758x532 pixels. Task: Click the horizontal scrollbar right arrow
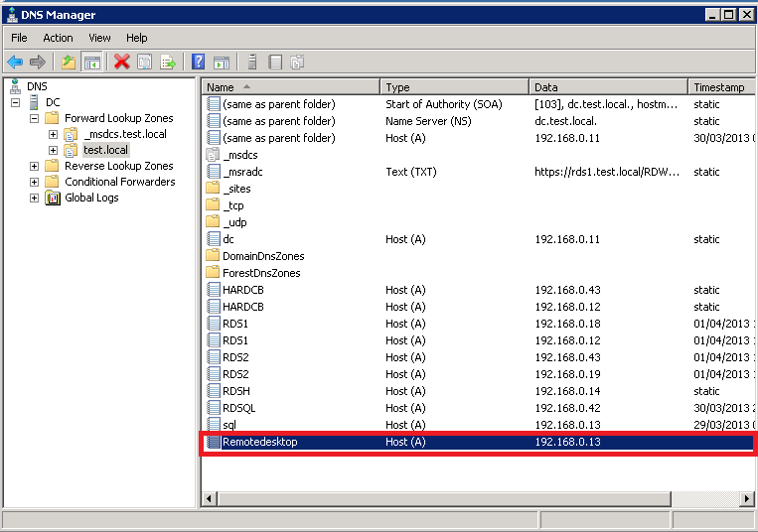pos(746,498)
